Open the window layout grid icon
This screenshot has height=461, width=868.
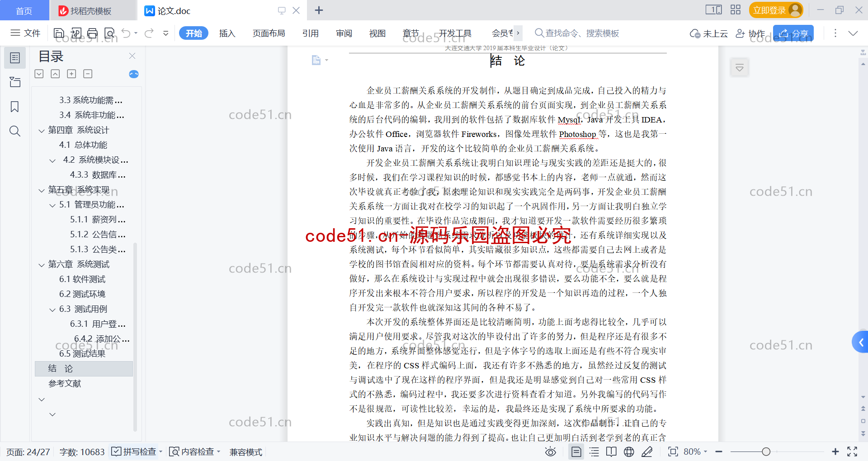[x=736, y=10]
